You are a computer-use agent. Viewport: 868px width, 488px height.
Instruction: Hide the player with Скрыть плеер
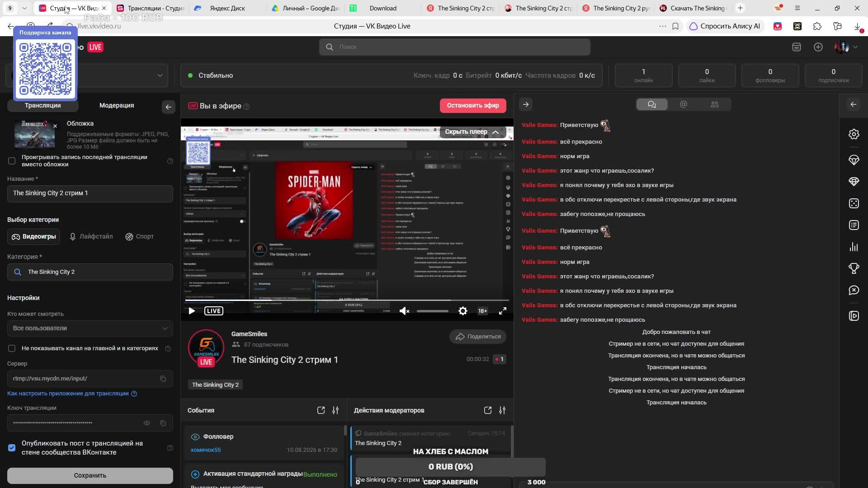click(x=472, y=132)
